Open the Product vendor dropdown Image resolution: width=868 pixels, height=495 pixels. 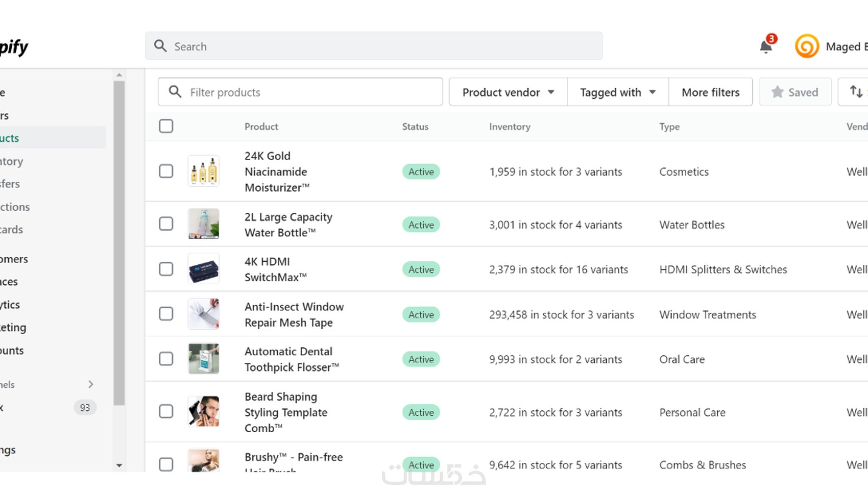(x=508, y=92)
